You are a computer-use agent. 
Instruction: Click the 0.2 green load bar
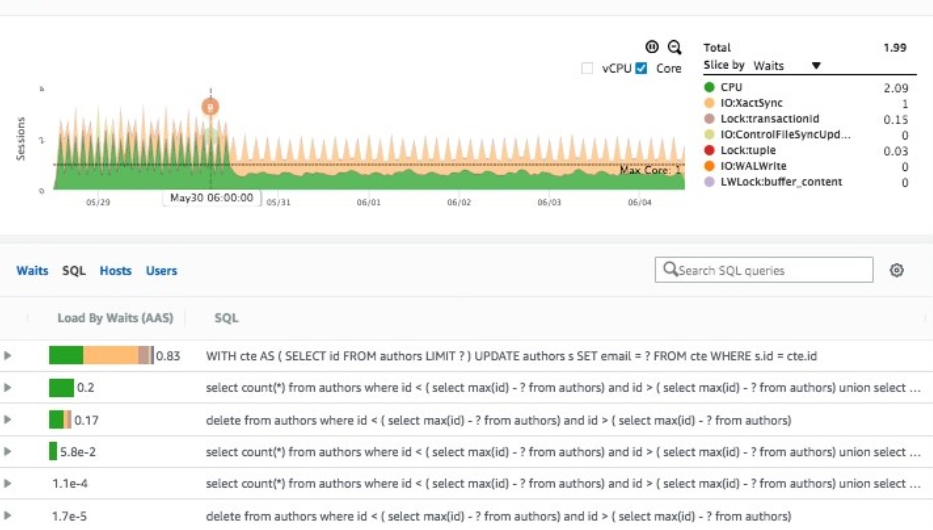(61, 387)
